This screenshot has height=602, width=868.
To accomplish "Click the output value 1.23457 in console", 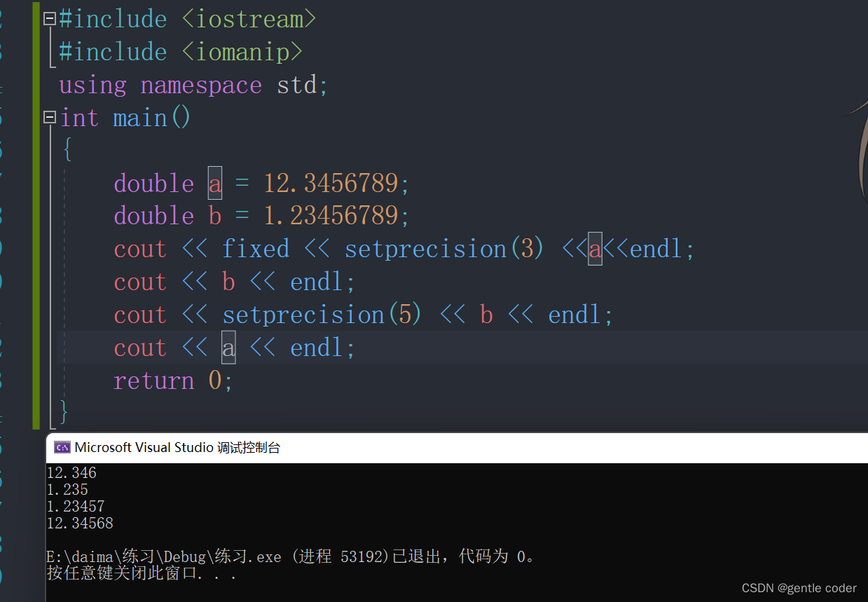I will [76, 505].
